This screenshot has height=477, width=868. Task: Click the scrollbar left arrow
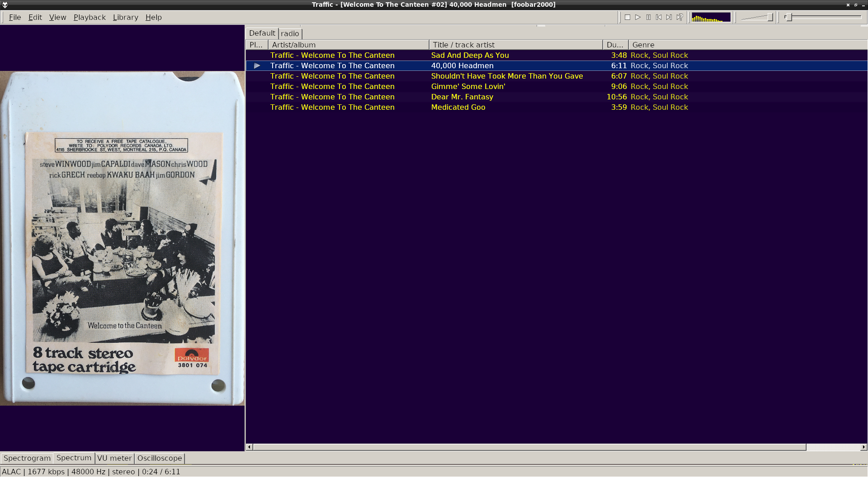pyautogui.click(x=249, y=447)
